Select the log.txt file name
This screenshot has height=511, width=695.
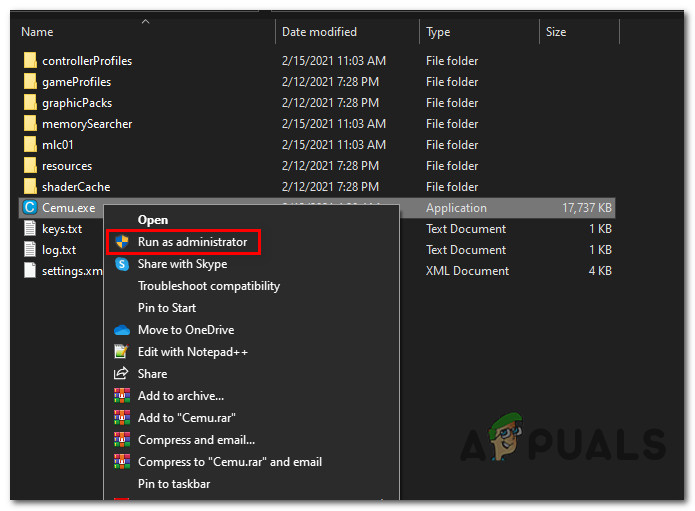click(x=59, y=250)
